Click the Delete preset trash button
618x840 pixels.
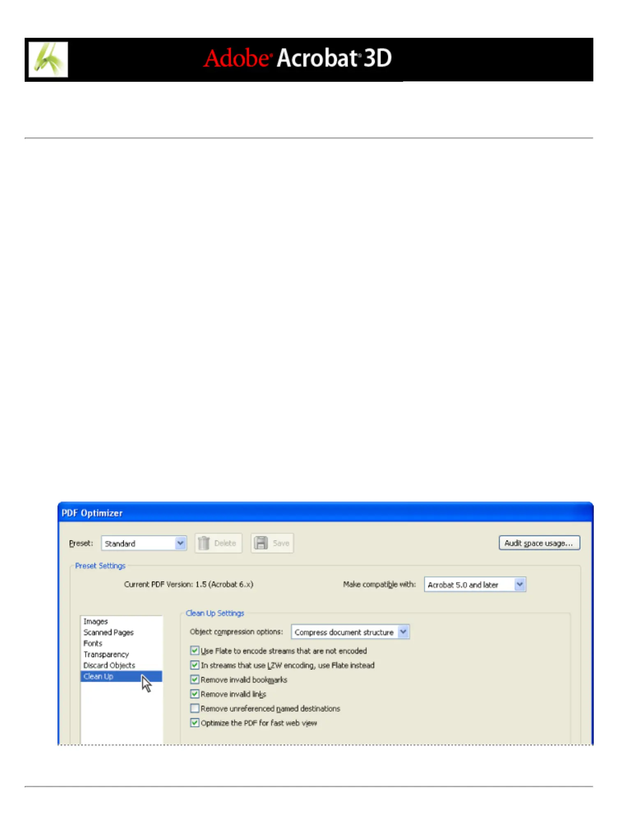click(x=218, y=543)
